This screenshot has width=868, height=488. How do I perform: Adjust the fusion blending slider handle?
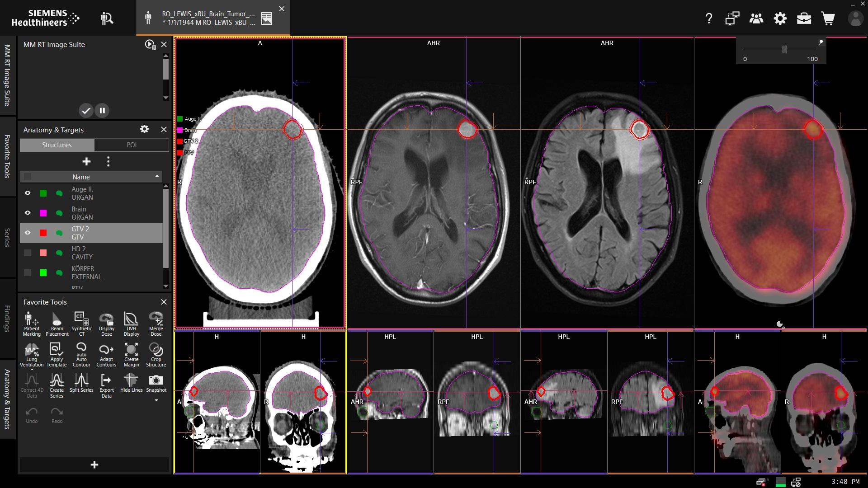(x=785, y=49)
